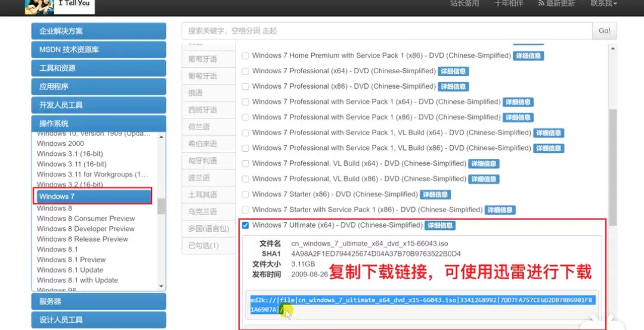Click the 最新更新 RSS link
The height and width of the screenshot is (330, 644).
point(556,4)
